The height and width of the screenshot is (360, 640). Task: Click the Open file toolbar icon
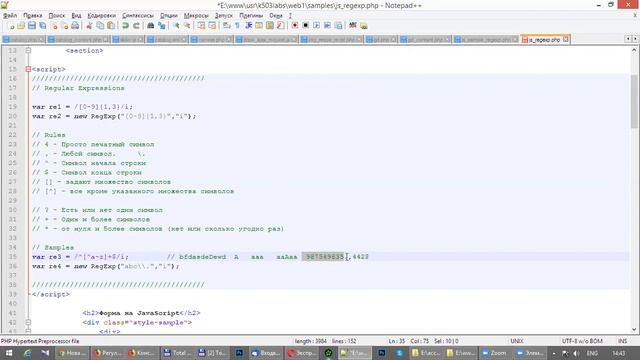[x=21, y=26]
